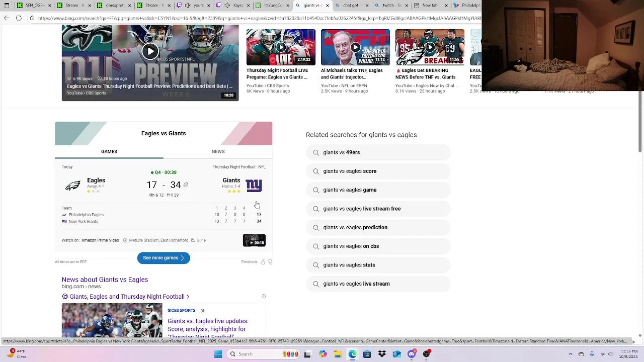The image size is (644, 362).
Task: Open Discord from the taskbar
Action: pos(412,354)
